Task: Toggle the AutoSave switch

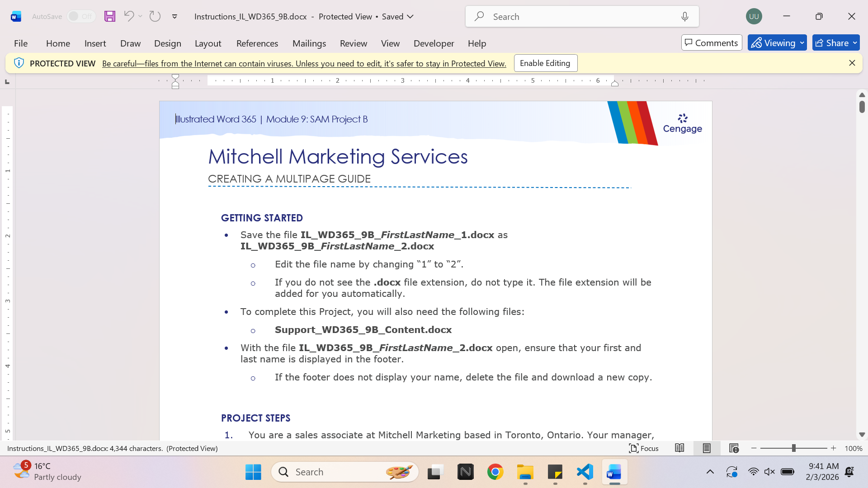Action: click(81, 16)
